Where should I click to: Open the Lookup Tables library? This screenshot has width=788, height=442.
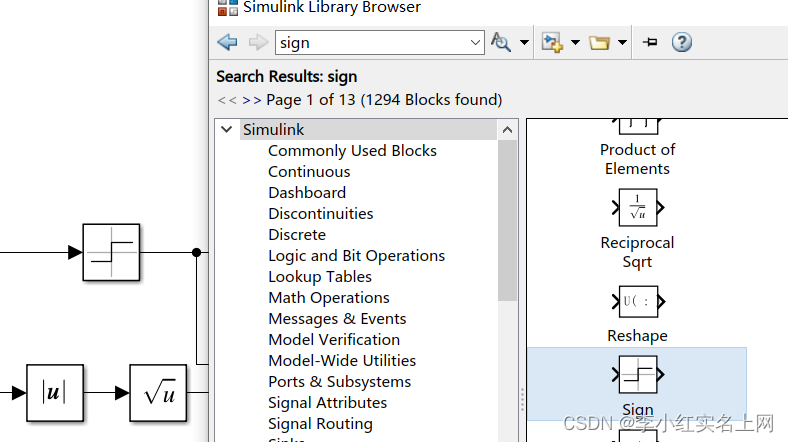point(320,277)
